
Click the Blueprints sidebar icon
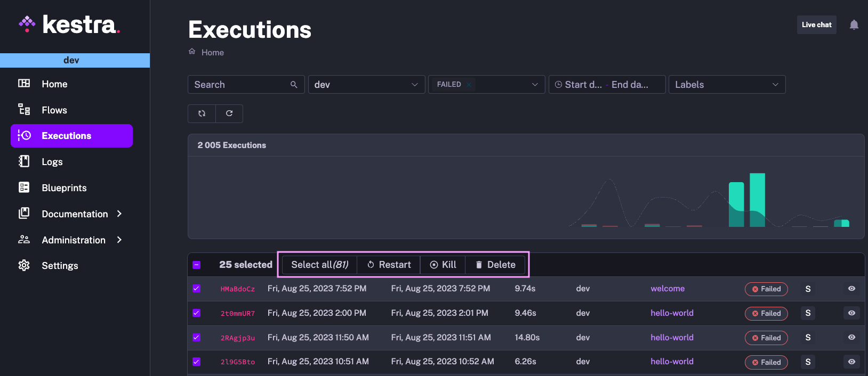click(x=24, y=187)
